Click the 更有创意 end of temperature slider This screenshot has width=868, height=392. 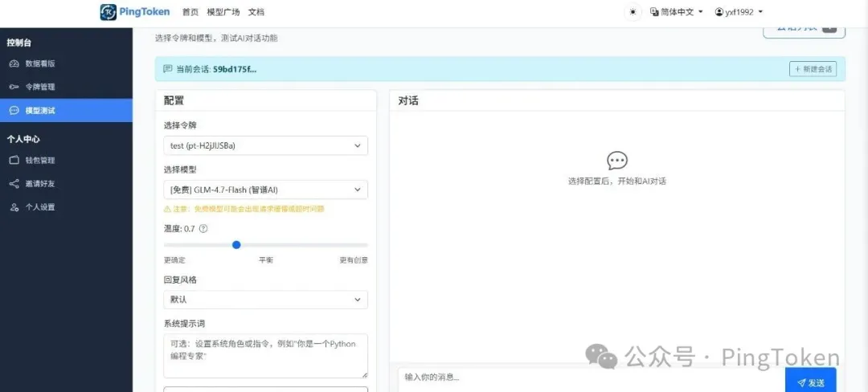pos(354,259)
